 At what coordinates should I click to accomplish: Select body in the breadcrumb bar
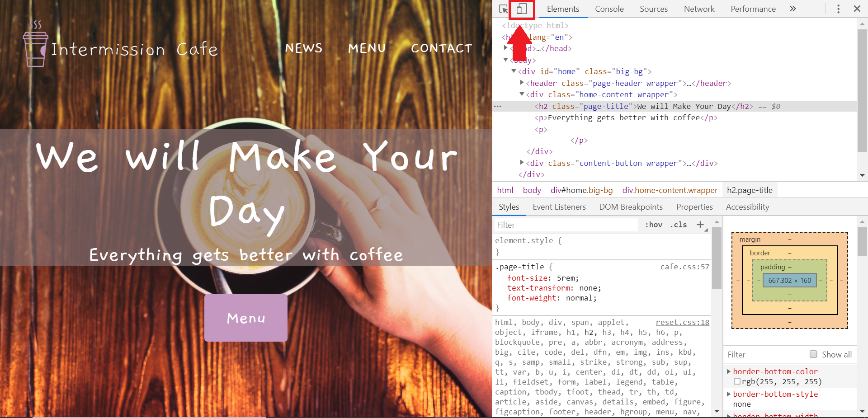point(532,190)
